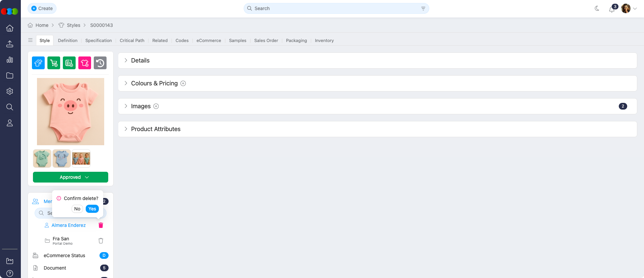Open the Approved status dropdown

point(71,177)
